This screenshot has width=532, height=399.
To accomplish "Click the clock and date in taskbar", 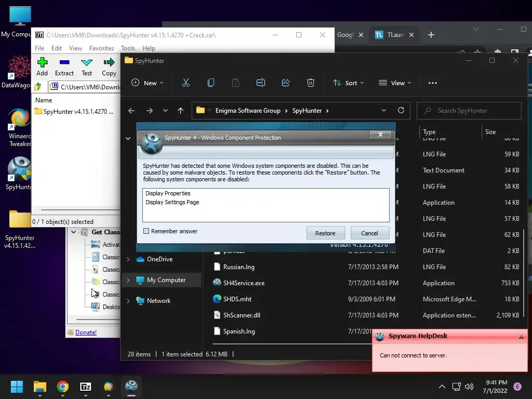I will [495, 387].
